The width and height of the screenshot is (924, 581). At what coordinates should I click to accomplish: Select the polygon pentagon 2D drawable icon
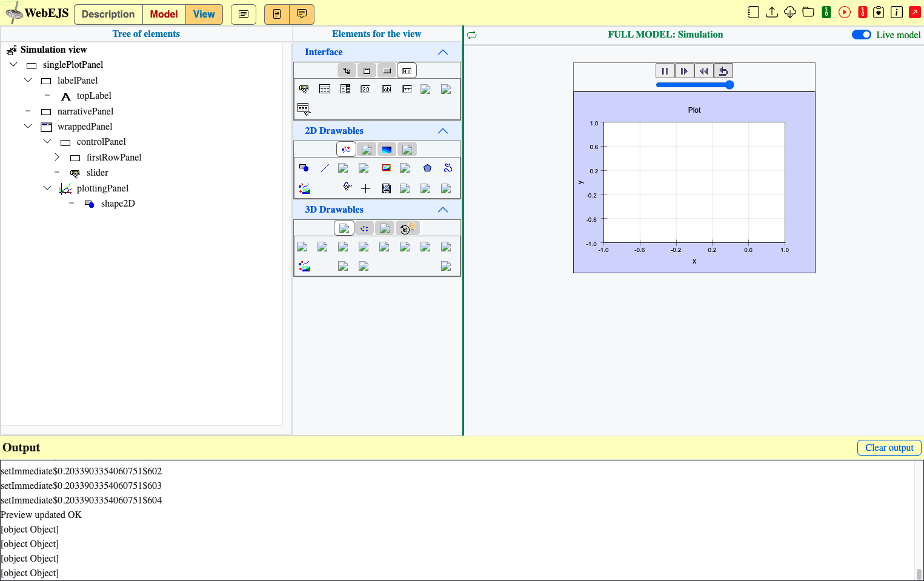coord(427,168)
